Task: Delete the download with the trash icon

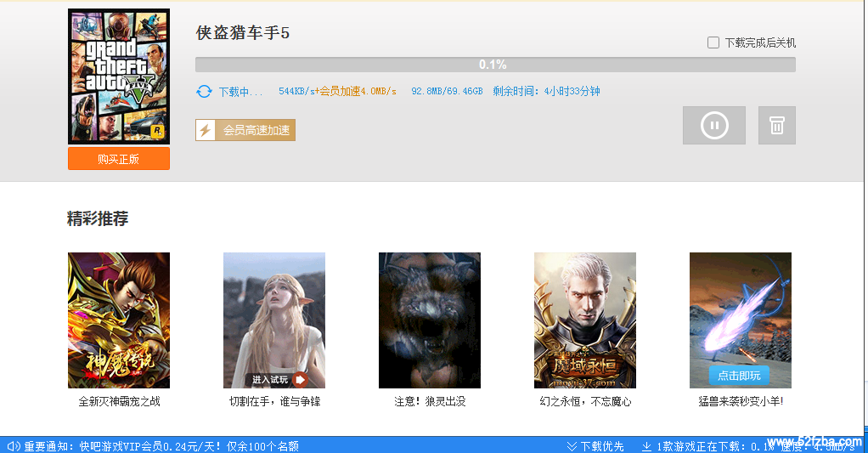Action: click(x=776, y=125)
